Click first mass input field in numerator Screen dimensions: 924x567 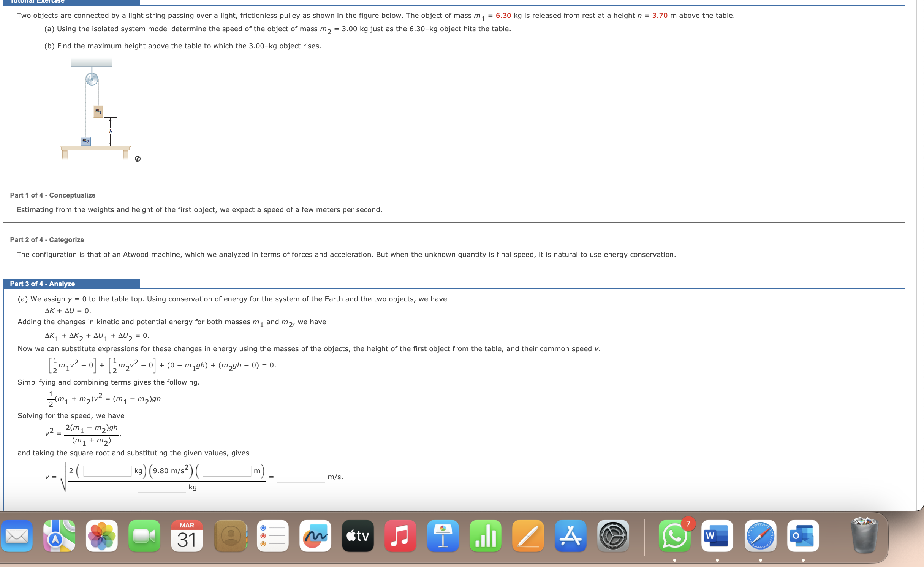pos(107,471)
